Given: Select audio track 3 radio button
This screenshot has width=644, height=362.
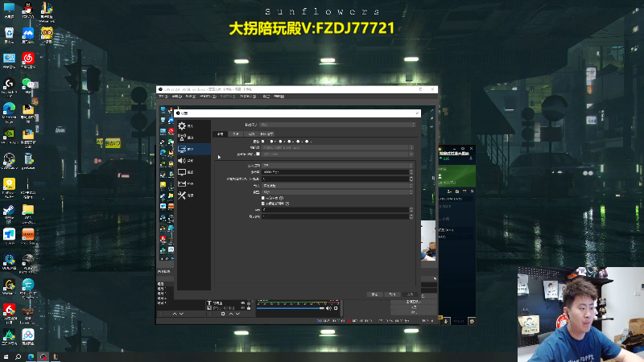Looking at the screenshot, I should (280, 142).
